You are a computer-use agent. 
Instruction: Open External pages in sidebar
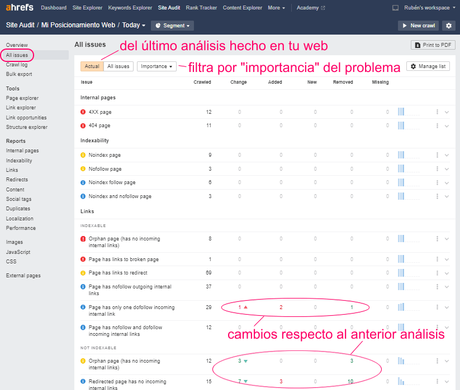[x=23, y=276]
